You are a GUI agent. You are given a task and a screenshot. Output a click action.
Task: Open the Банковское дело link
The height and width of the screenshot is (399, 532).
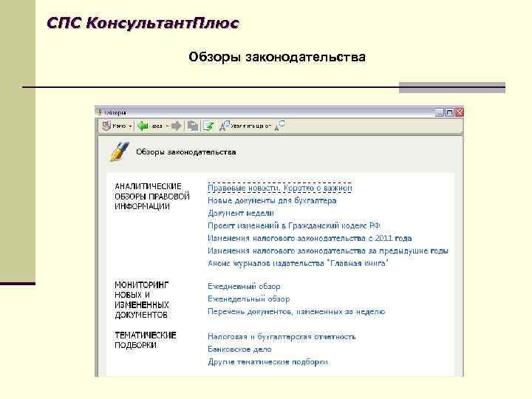point(239,349)
